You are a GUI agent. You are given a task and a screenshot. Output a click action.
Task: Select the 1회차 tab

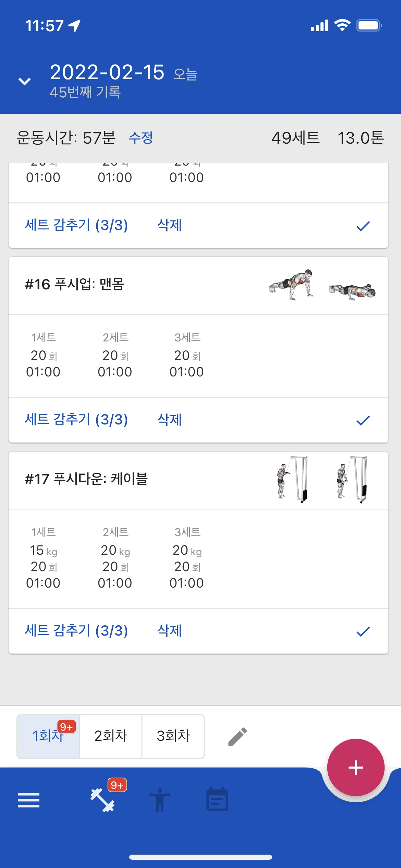tap(48, 736)
